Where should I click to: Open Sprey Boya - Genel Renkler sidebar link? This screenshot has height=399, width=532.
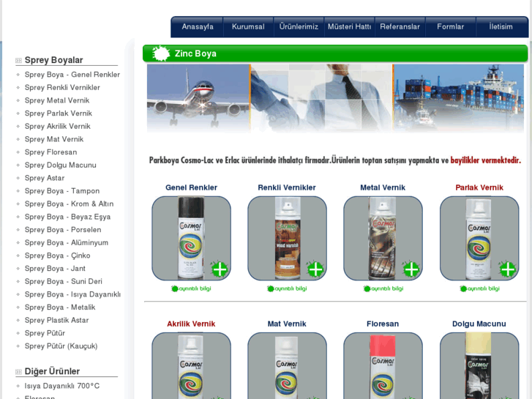[72, 75]
